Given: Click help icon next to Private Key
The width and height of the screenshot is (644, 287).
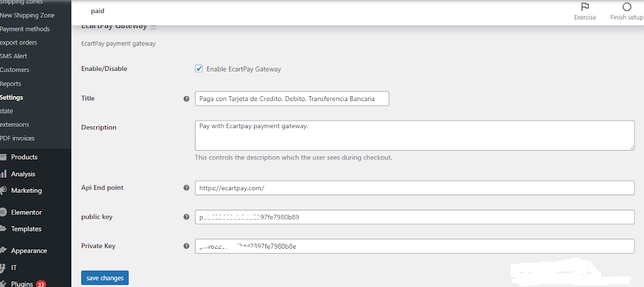Looking at the screenshot, I should point(186,246).
